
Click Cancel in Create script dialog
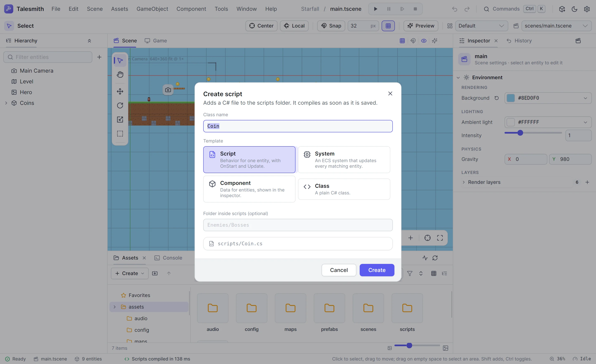click(339, 270)
